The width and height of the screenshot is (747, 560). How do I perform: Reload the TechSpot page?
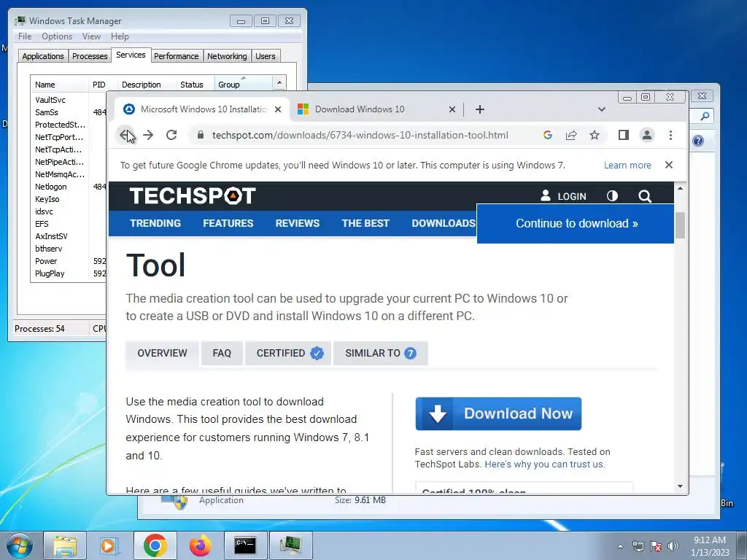click(171, 135)
